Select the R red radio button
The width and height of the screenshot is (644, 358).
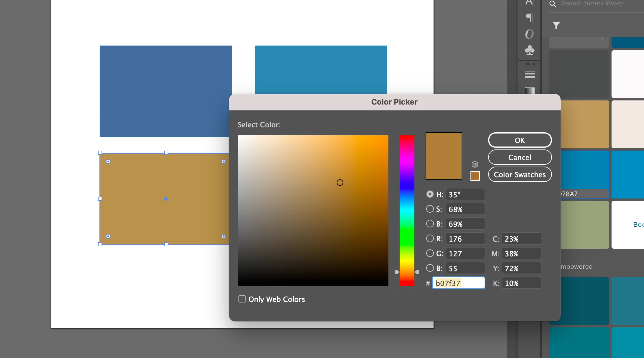coord(430,239)
